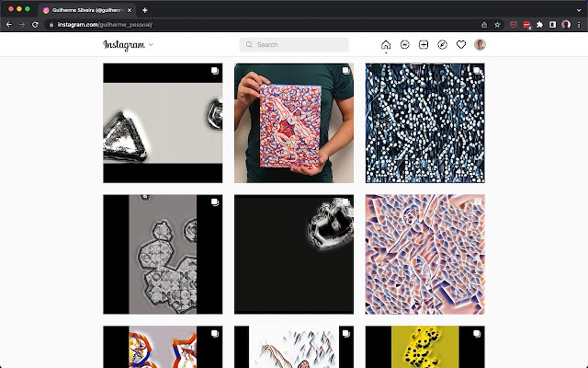This screenshot has width=588, height=368.
Task: Create a new post via the plus icon
Action: pyautogui.click(x=423, y=44)
